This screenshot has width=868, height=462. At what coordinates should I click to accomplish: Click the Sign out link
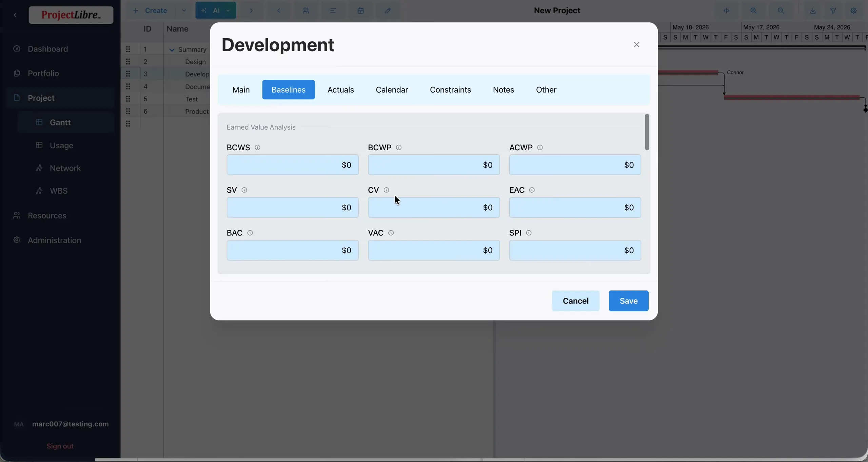point(60,446)
